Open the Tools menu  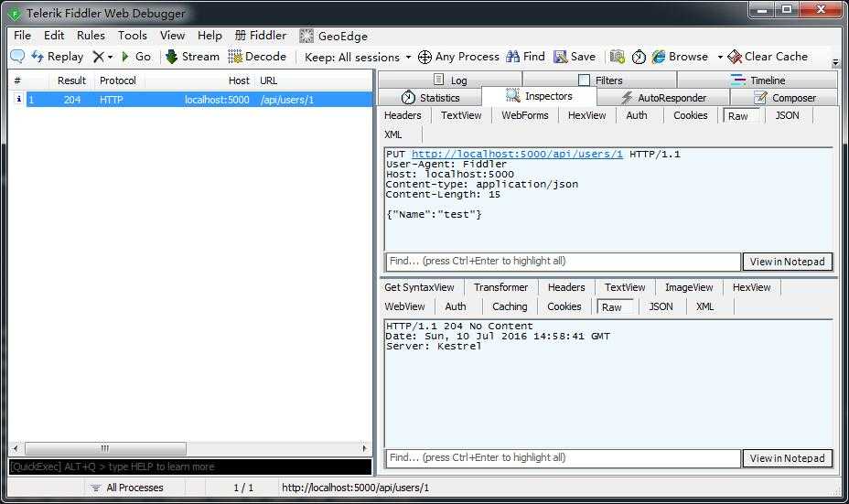click(133, 36)
